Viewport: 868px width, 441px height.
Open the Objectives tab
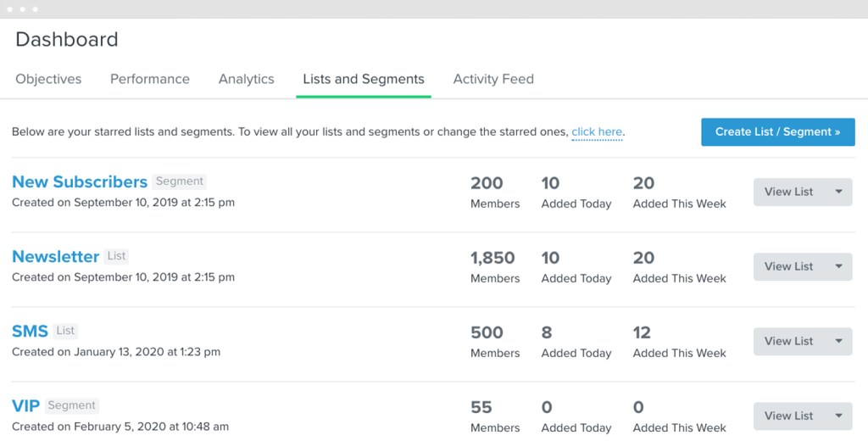(48, 79)
